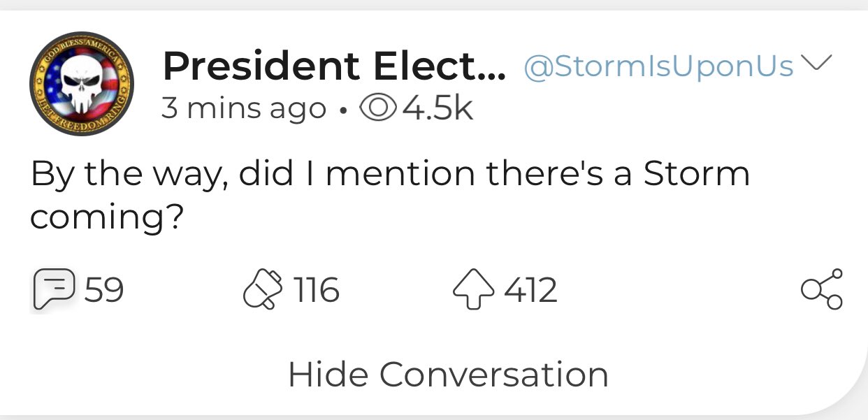
Task: Click the 412 upvotes count
Action: (530, 290)
